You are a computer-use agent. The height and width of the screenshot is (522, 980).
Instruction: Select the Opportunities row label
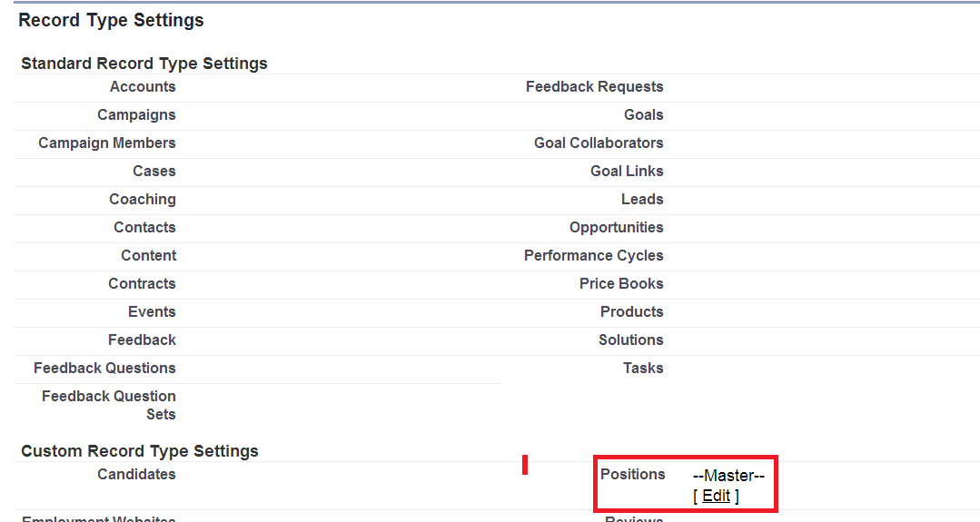click(x=616, y=228)
